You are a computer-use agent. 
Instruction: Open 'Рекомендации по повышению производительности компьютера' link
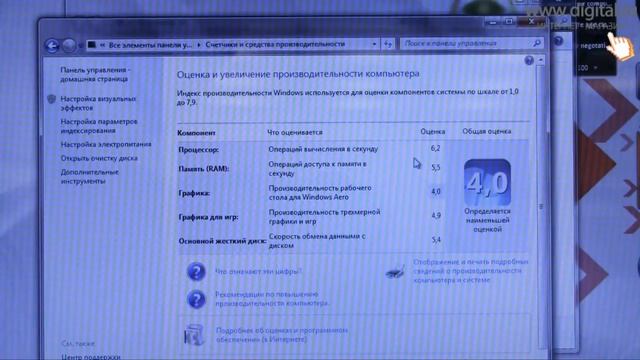coord(271,299)
